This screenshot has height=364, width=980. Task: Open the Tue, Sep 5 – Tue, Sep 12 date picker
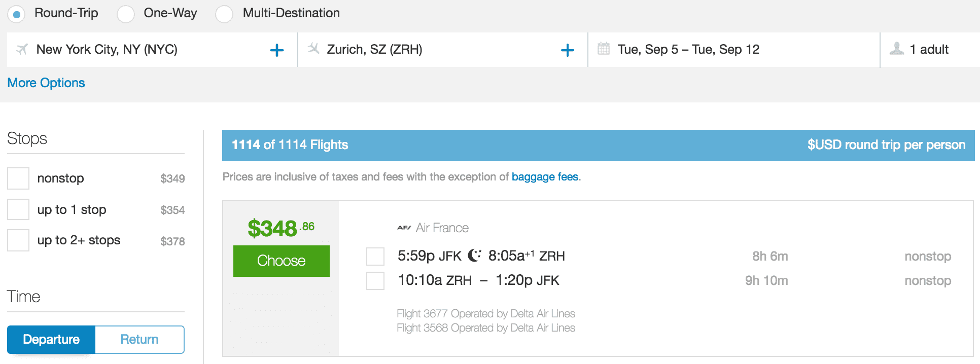click(734, 50)
